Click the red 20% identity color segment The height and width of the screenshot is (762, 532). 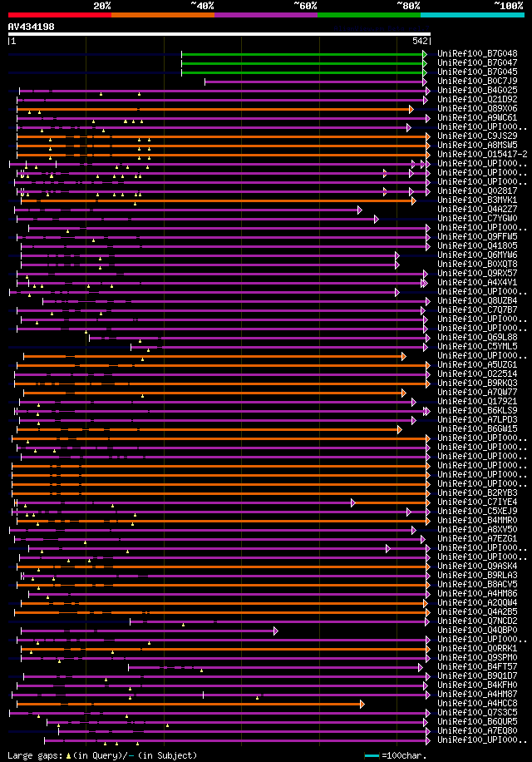(60, 15)
